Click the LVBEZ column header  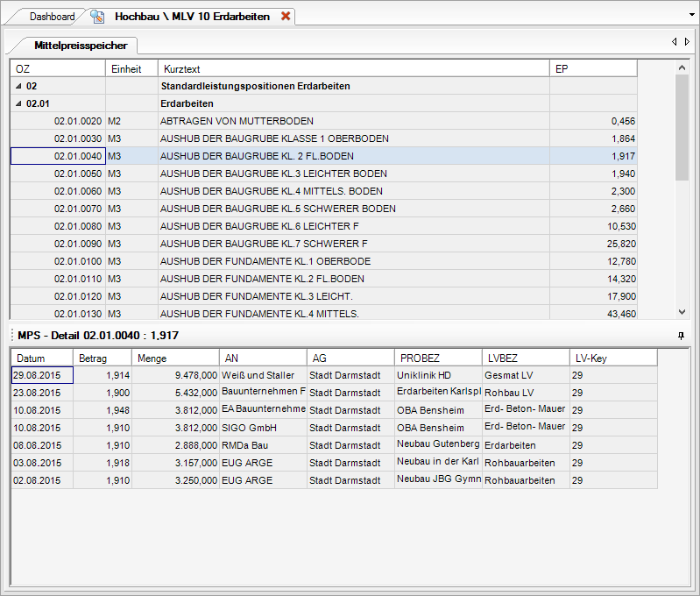[x=526, y=358]
